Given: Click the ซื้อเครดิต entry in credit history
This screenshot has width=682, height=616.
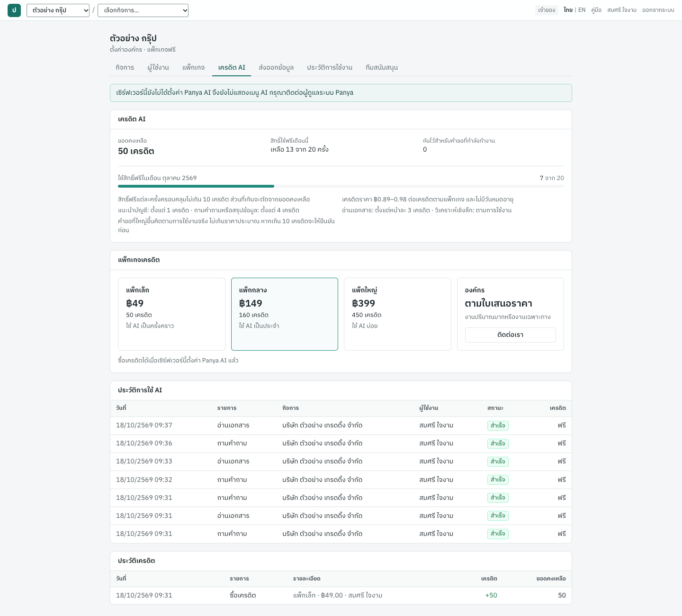Looking at the screenshot, I should click(x=243, y=595).
